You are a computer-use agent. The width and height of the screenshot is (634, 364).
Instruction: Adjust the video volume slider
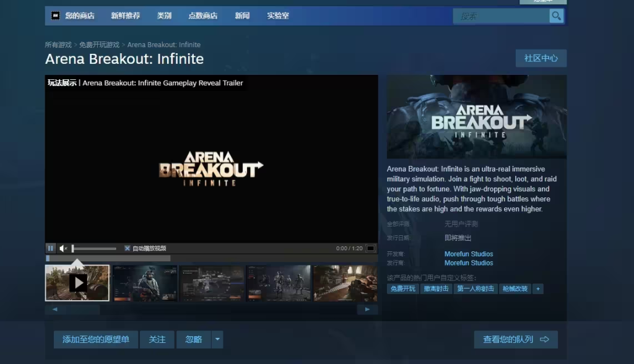94,248
